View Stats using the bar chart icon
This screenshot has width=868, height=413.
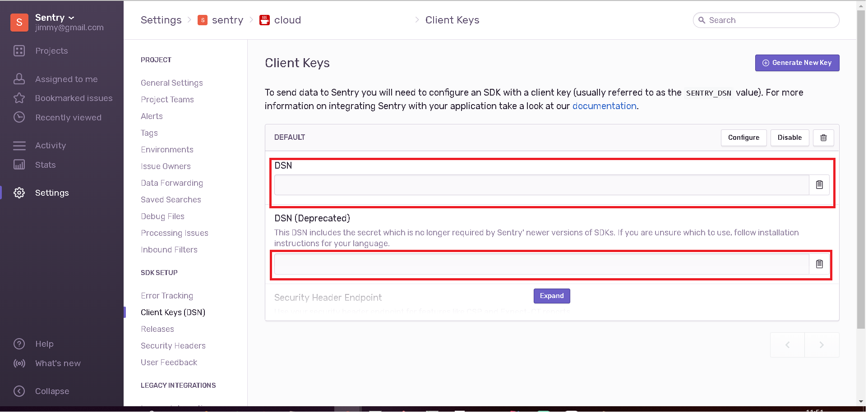coord(19,165)
